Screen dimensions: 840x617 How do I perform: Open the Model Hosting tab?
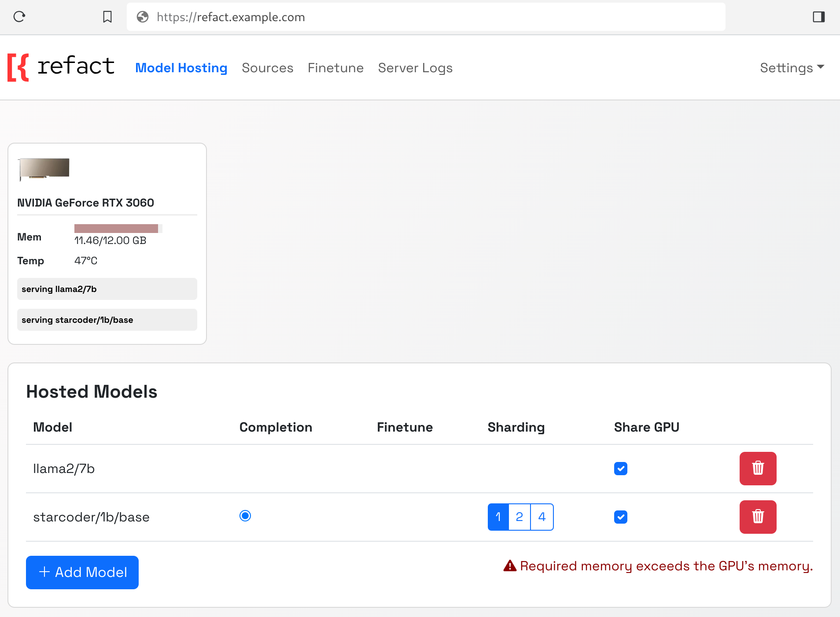(181, 68)
